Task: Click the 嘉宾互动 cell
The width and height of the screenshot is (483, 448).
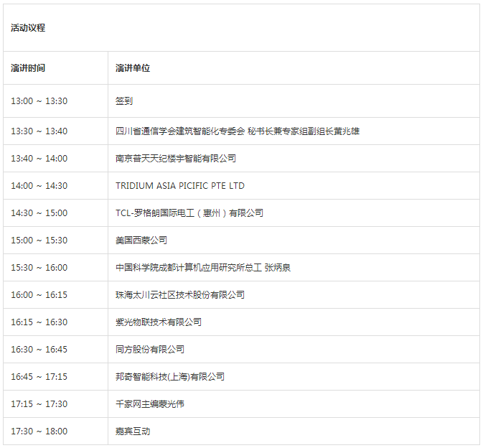Action: (133, 431)
